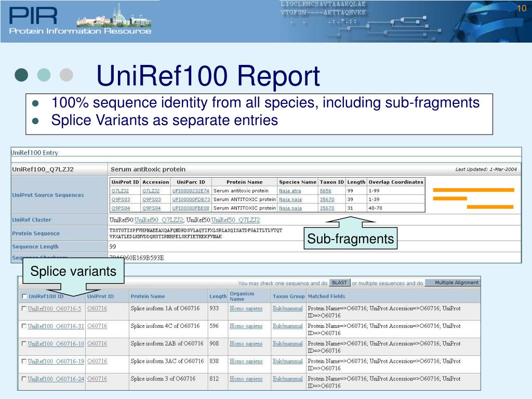The image size is (532, 399).
Task: Open the UniRef100_O60716-31 link
Action: pos(56,326)
